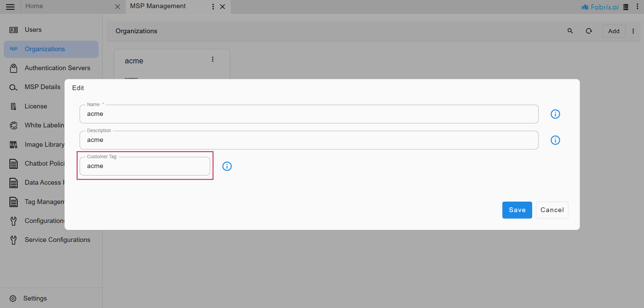Viewport: 644px width, 308px height.
Task: Click info icon next to Description field
Action: point(555,140)
